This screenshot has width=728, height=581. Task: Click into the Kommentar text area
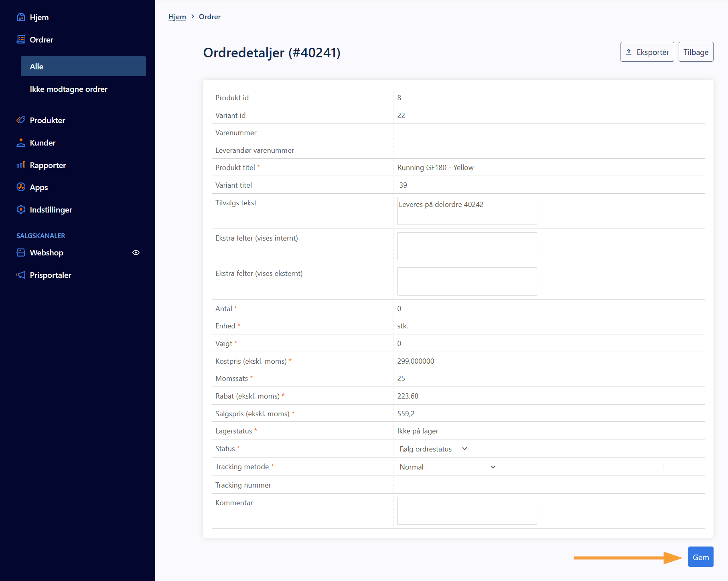click(467, 510)
